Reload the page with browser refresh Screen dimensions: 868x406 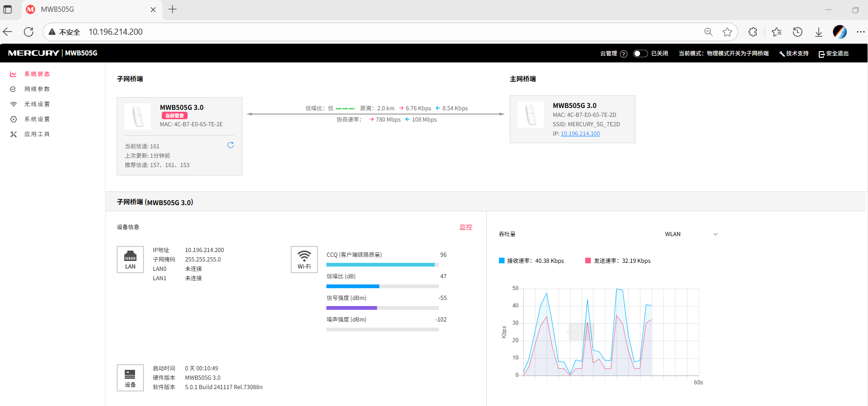click(x=29, y=32)
